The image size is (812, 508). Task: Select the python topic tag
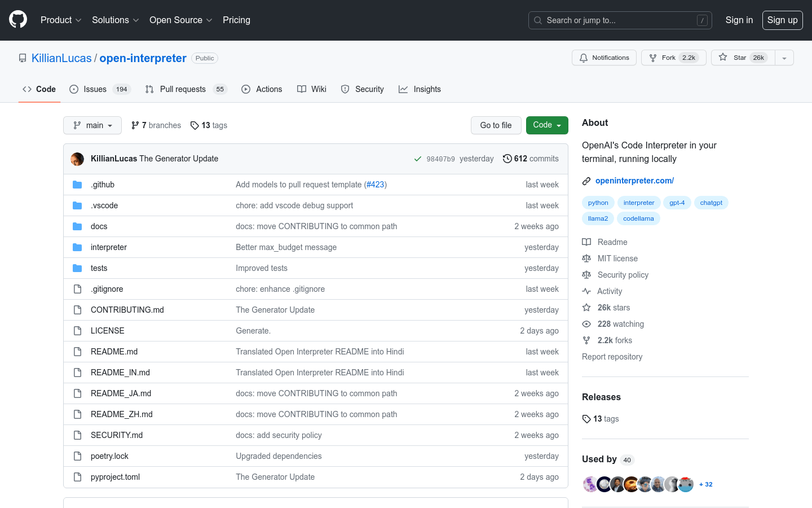coord(598,203)
